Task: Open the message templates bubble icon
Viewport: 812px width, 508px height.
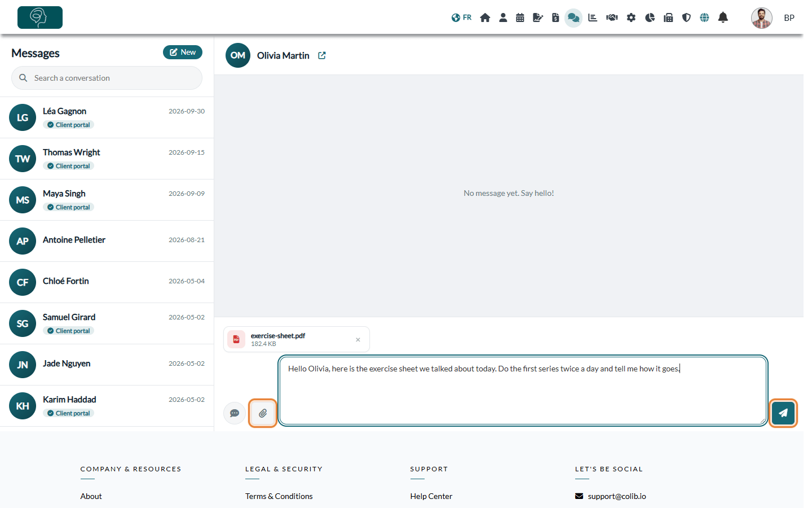Action: pos(235,413)
